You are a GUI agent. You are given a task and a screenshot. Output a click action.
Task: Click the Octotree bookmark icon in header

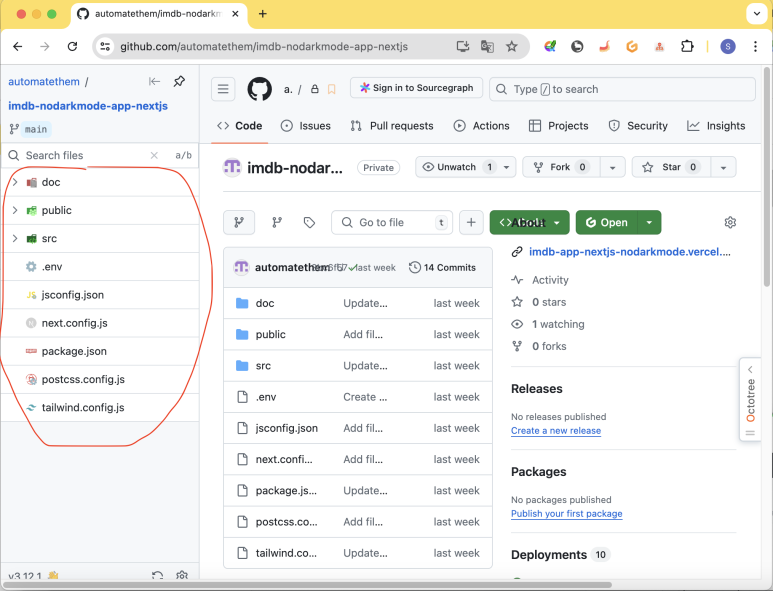point(332,89)
